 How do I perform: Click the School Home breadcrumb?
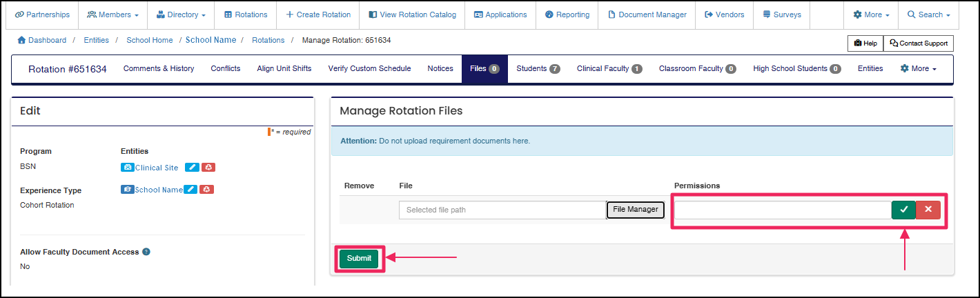point(150,41)
